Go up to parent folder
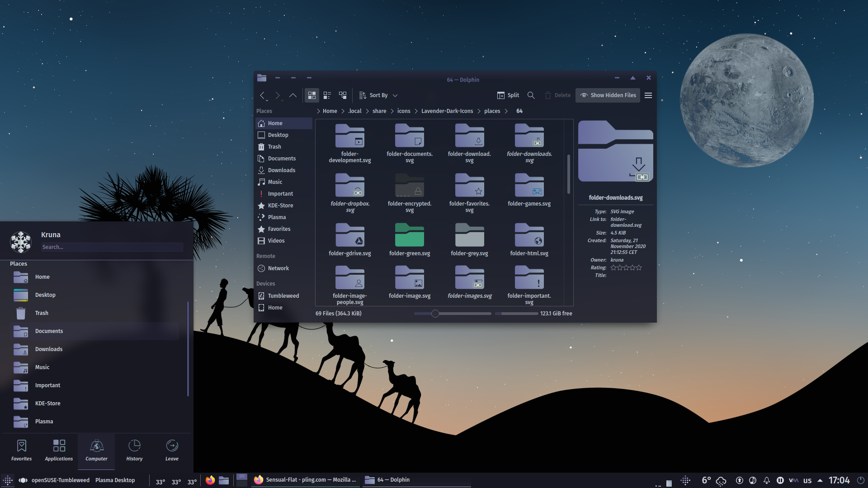 pos(293,95)
